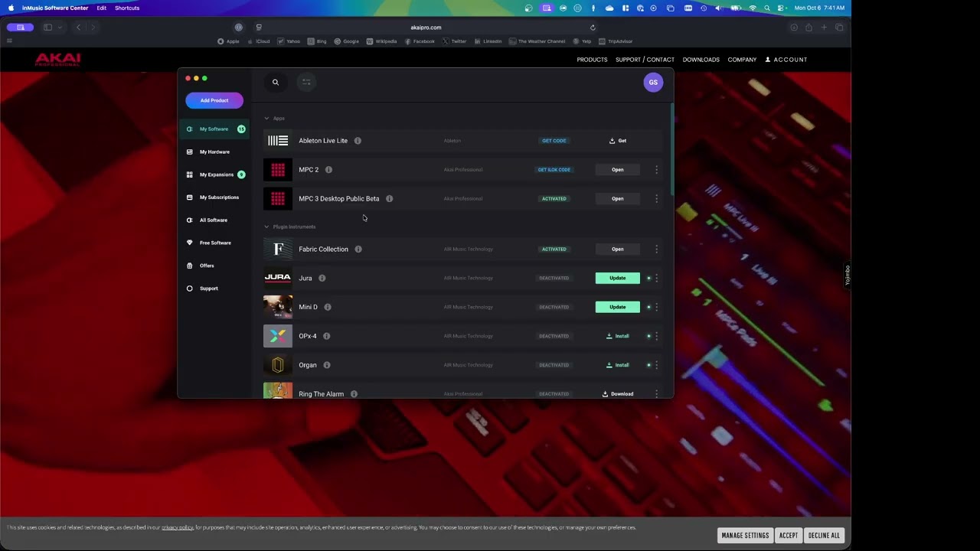
Task: Select the Ableton Live Lite product thumbnail
Action: 278,141
